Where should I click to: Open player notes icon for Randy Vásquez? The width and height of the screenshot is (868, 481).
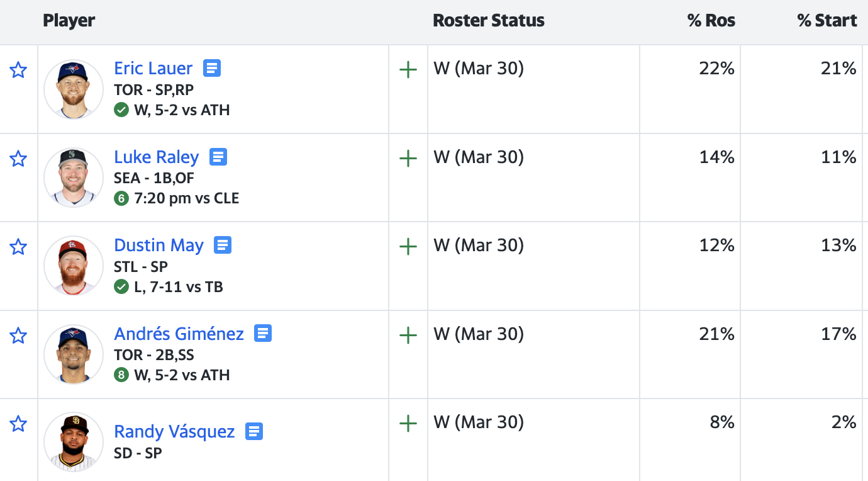coord(254,431)
